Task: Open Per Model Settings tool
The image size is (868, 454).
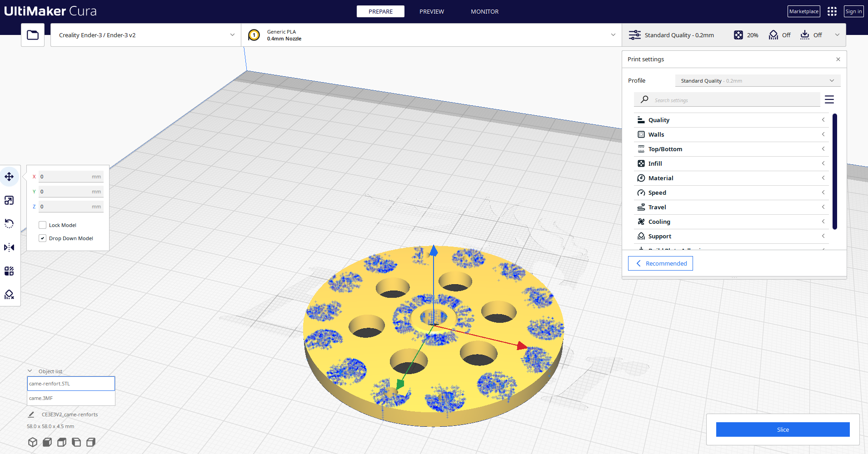Action: (10, 271)
